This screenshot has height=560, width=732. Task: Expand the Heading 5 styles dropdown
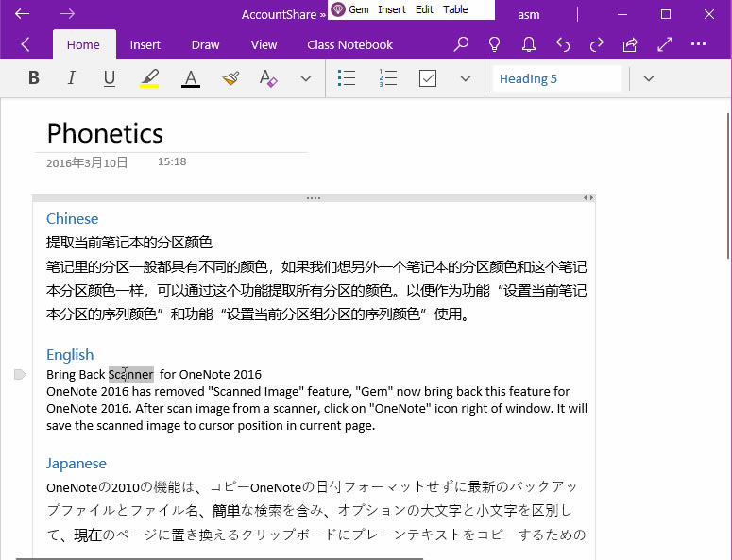pos(648,78)
